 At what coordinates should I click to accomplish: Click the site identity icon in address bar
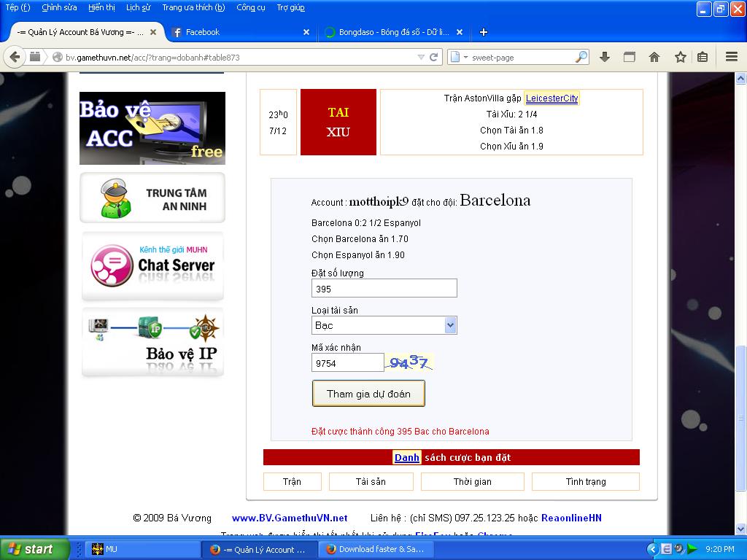pos(57,57)
